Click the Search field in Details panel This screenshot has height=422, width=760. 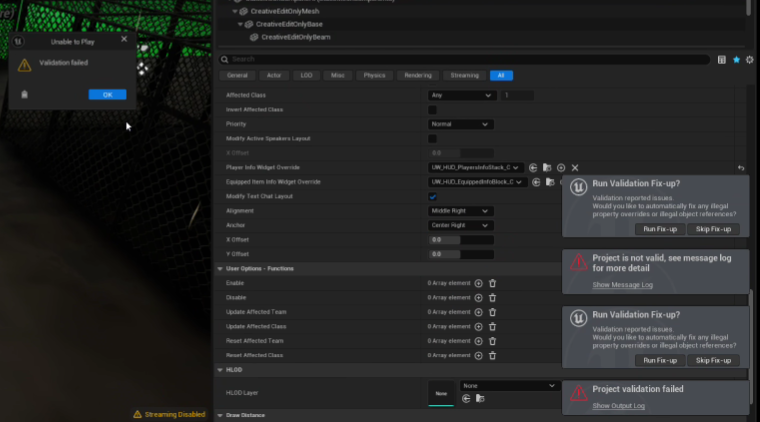point(465,59)
